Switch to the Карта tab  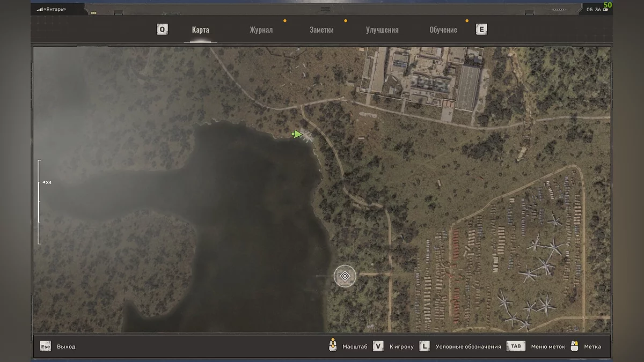tap(200, 30)
